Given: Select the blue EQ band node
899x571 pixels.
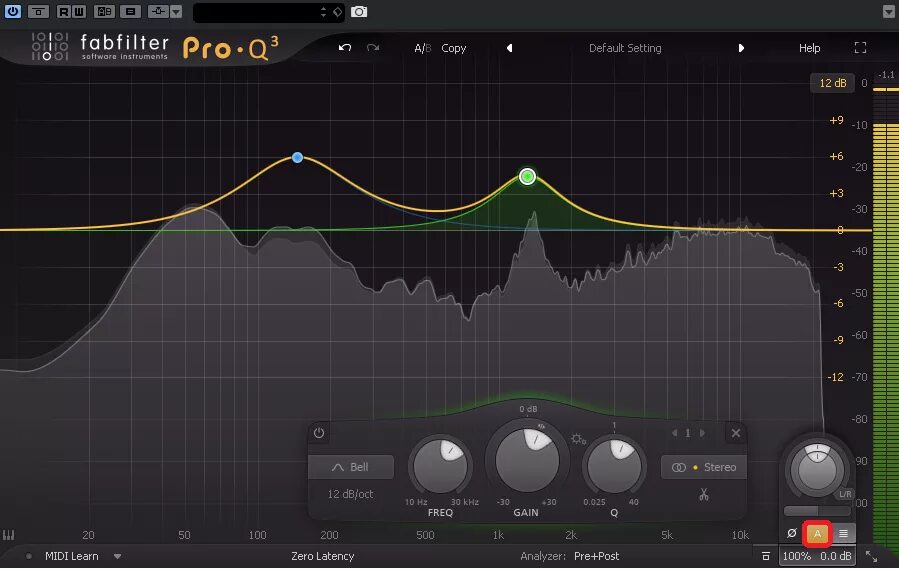Looking at the screenshot, I should [x=297, y=157].
